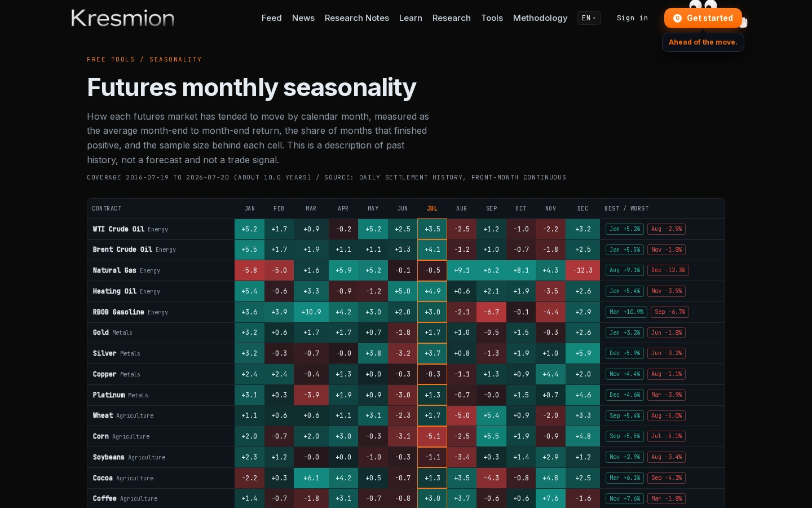Screen dimensions: 812x508
Task: Open the Kresmion logo home link
Action: pyautogui.click(x=123, y=18)
